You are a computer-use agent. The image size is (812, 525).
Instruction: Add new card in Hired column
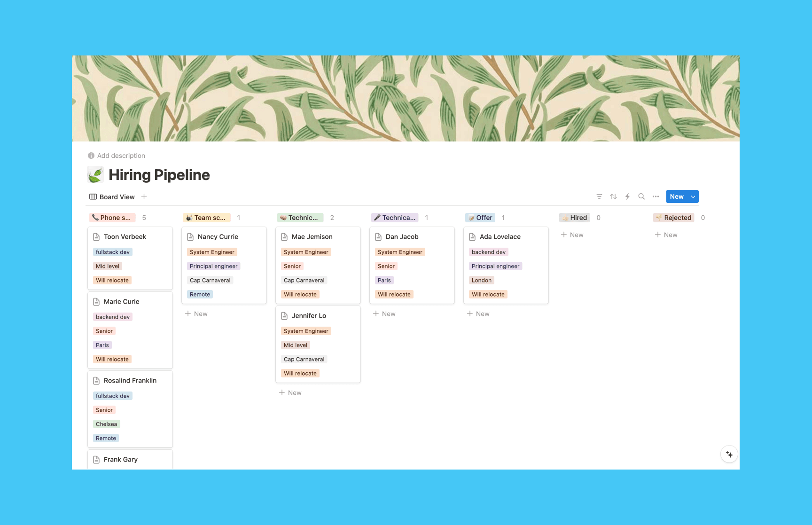pyautogui.click(x=572, y=235)
